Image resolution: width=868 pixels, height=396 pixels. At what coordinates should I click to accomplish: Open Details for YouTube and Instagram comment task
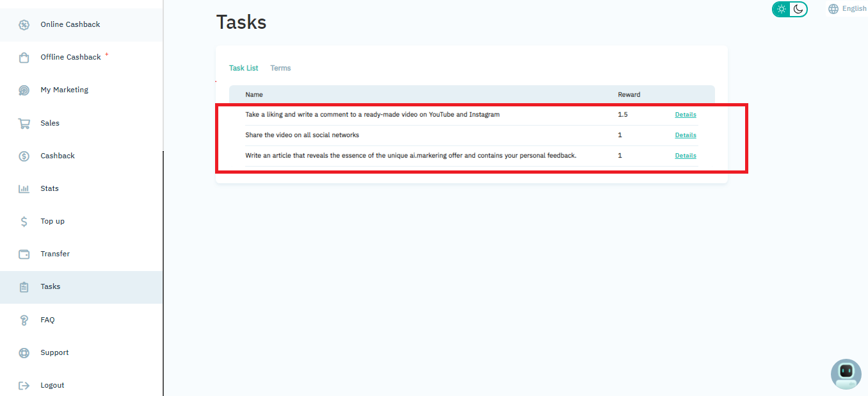point(686,115)
